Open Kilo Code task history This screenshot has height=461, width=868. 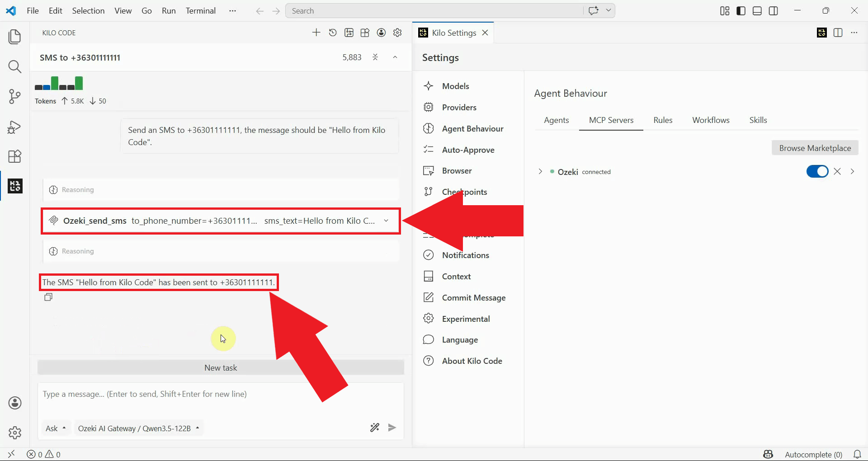tap(333, 33)
